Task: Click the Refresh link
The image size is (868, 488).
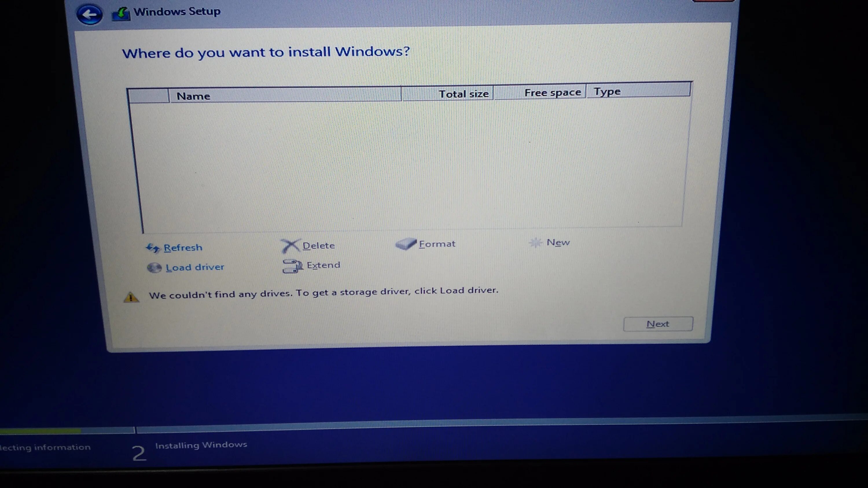Action: pos(183,248)
